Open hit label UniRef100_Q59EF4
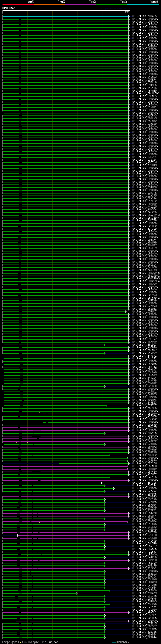 144,80
